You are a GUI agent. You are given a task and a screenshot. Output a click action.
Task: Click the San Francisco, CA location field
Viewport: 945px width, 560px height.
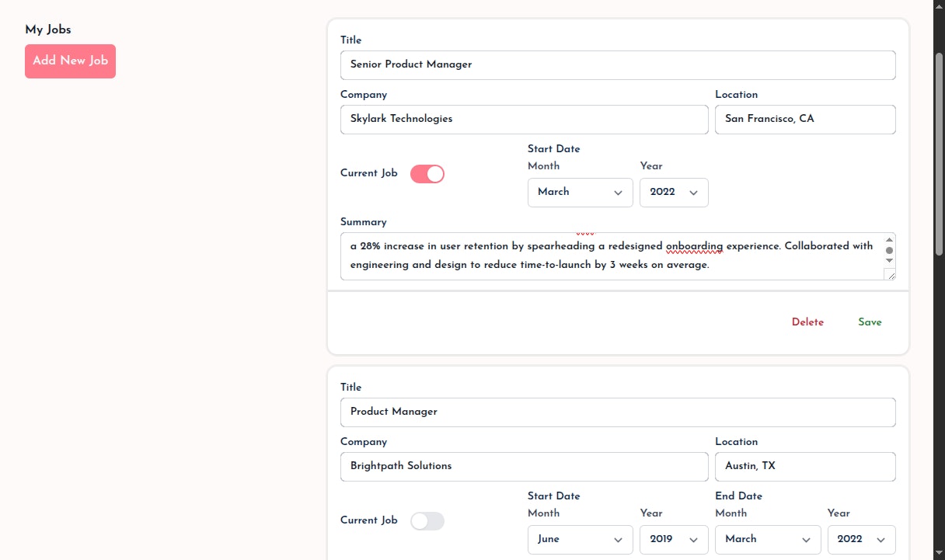[x=804, y=120]
